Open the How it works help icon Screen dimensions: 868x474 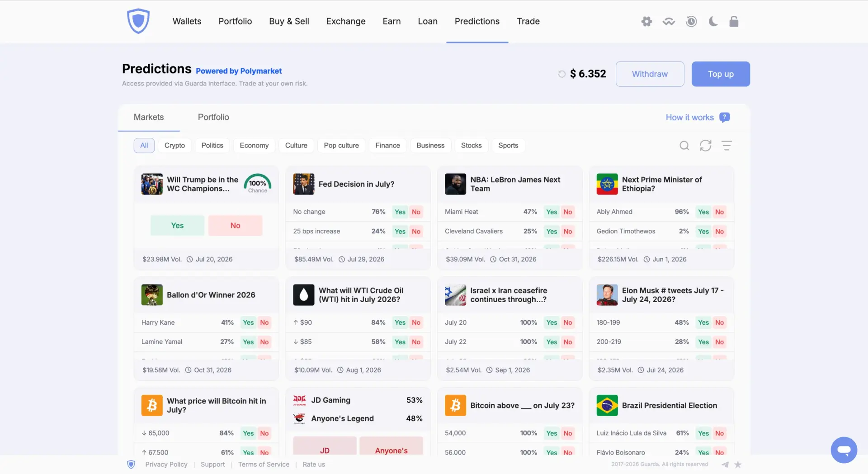coord(725,117)
